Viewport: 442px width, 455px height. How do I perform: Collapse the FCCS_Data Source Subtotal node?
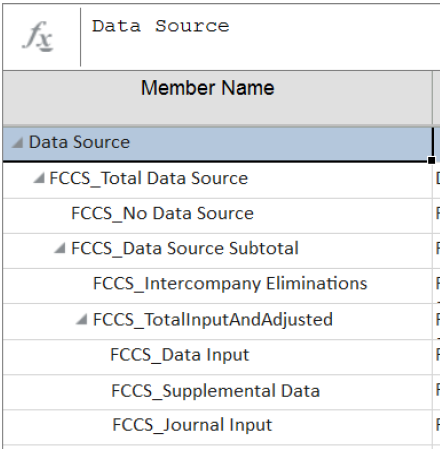(x=60, y=248)
